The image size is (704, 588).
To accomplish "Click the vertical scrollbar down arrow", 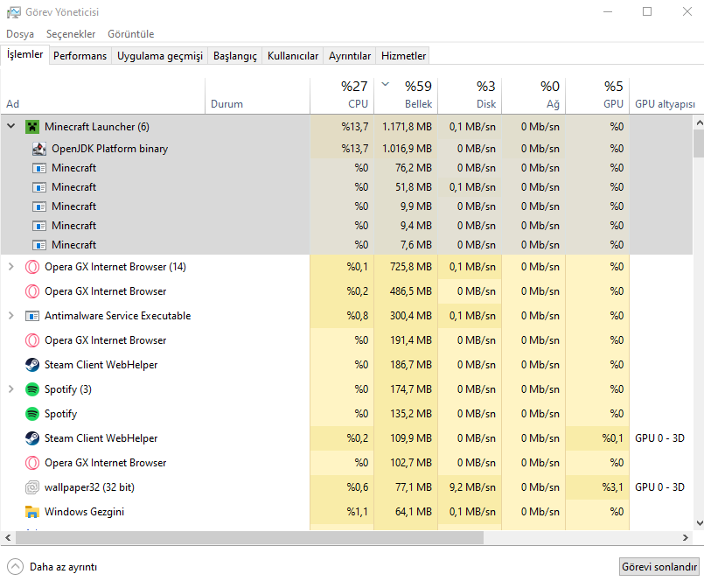I will (x=698, y=524).
